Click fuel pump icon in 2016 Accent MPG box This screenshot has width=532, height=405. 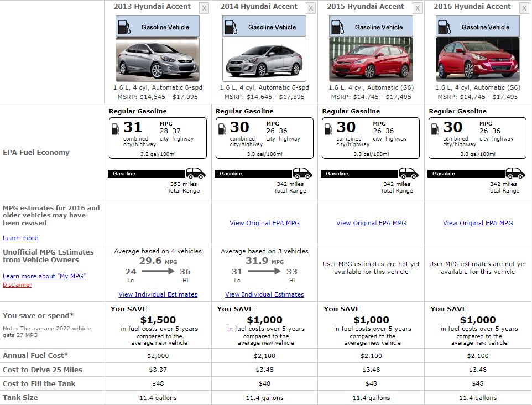coord(435,129)
